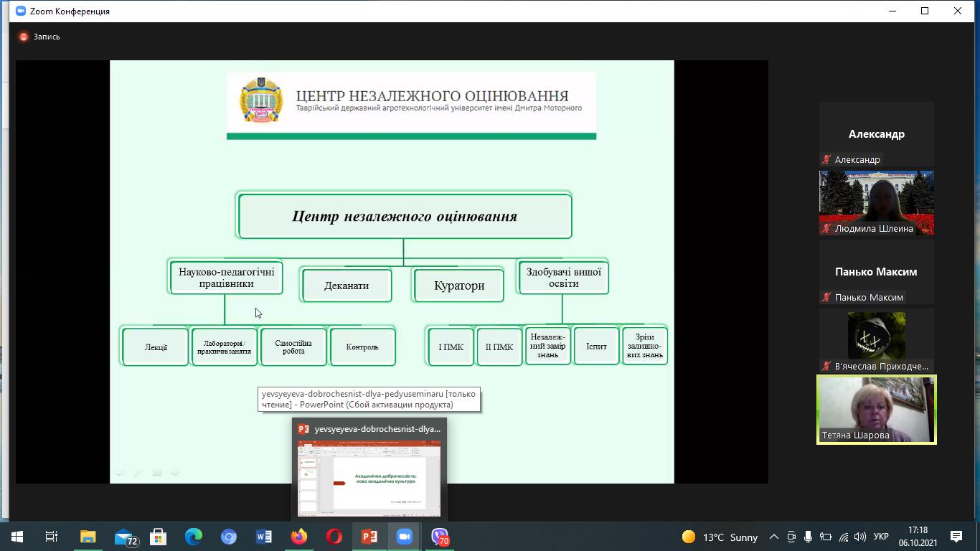This screenshot has height=551, width=980.
Task: Click the II ПМК box
Action: coord(499,347)
